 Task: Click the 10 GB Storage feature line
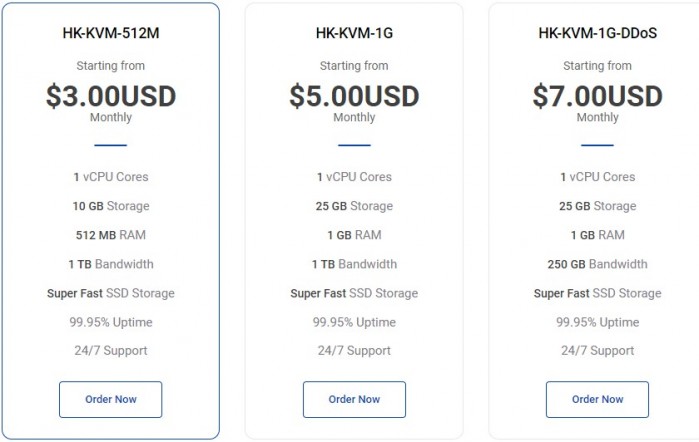(x=110, y=206)
